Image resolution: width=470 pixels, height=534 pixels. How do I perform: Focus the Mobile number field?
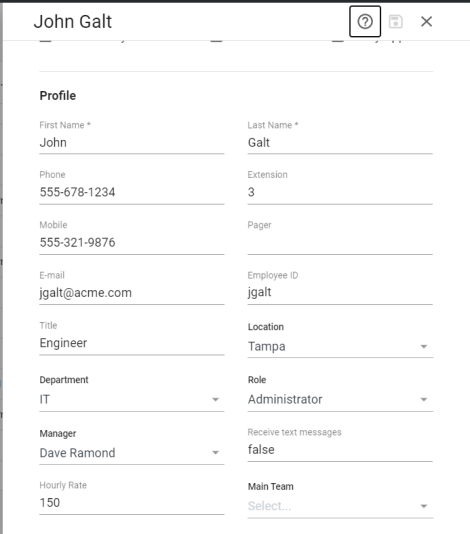pyautogui.click(x=131, y=243)
